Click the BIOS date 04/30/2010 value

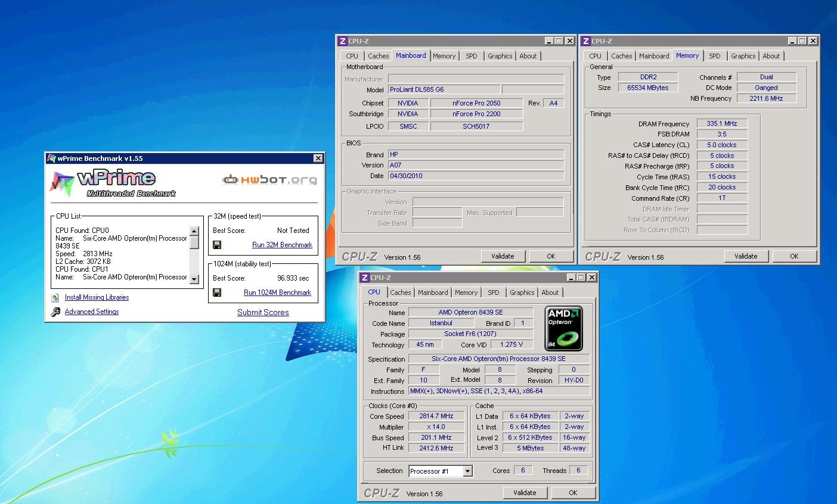point(476,176)
